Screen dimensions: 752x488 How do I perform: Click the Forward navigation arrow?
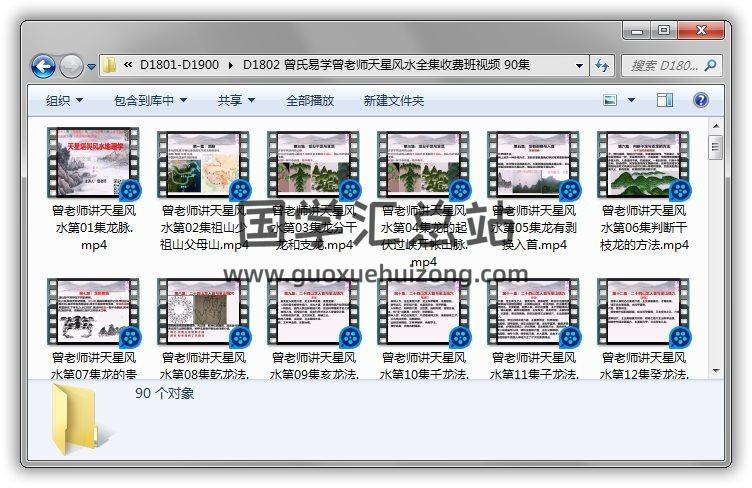[71, 66]
